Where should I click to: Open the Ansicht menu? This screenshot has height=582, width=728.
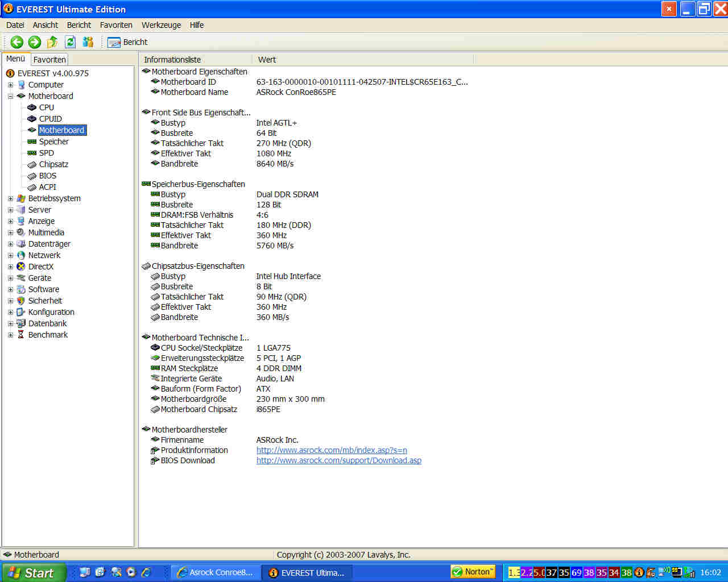[x=45, y=25]
